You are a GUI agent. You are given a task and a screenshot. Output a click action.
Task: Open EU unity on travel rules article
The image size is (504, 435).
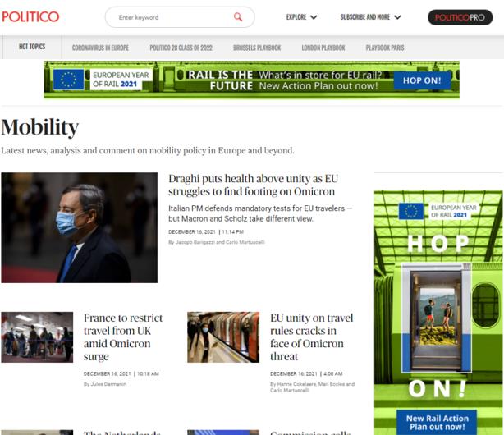click(x=311, y=337)
